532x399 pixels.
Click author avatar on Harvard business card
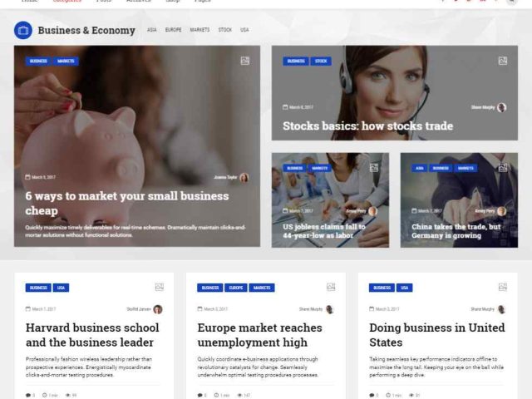tap(158, 309)
